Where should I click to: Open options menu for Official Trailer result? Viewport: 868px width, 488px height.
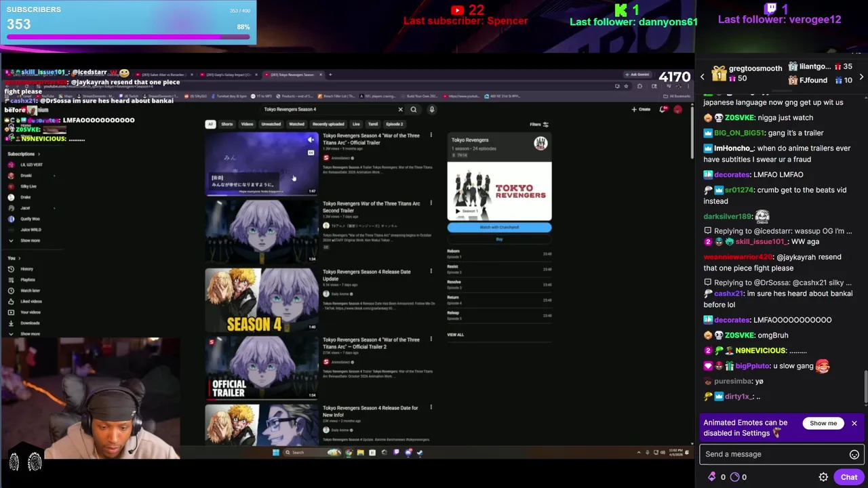[431, 136]
